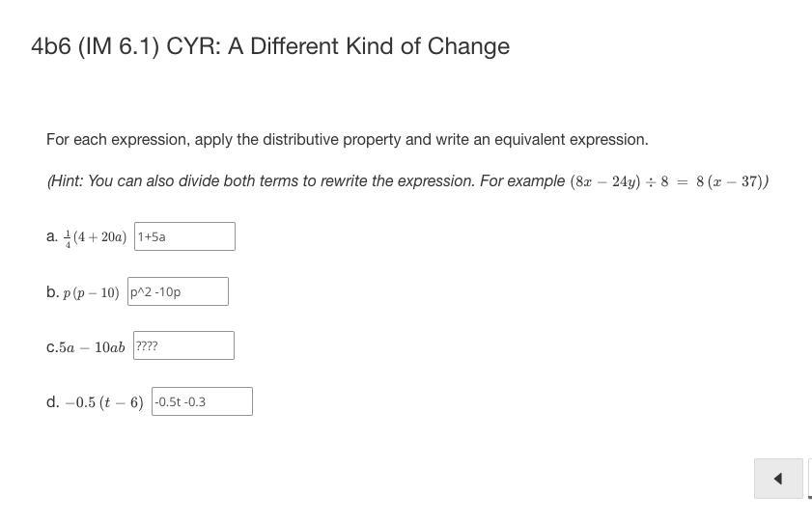Image resolution: width=812 pixels, height=522 pixels.
Task: Click the 'd.' problem label
Action: [52, 401]
